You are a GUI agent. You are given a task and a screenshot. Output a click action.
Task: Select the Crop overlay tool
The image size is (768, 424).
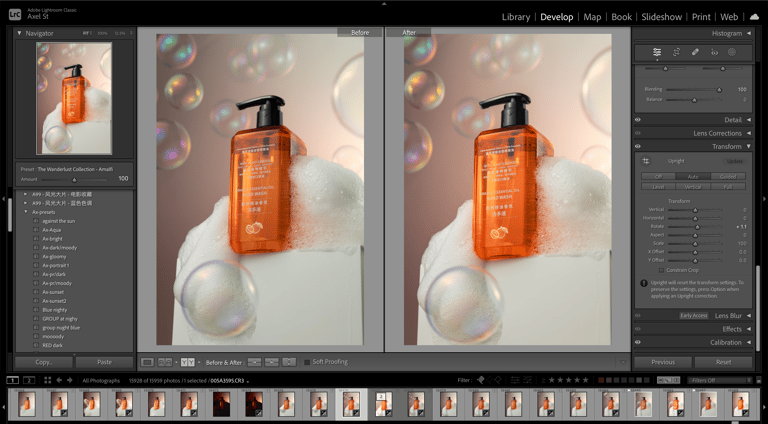click(676, 52)
